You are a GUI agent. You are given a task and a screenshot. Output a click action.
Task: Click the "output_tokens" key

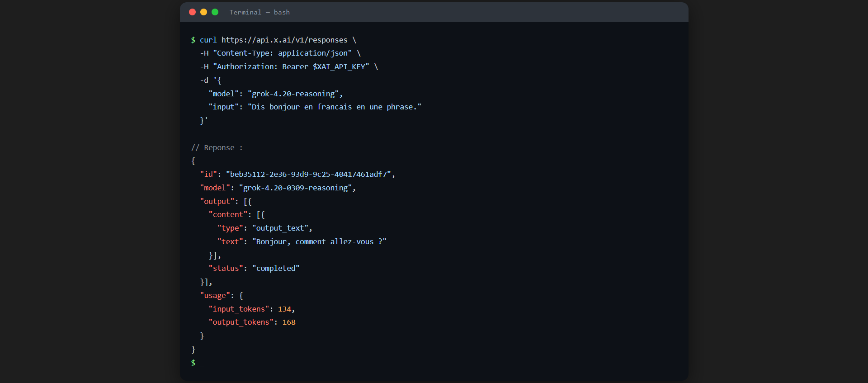point(241,322)
